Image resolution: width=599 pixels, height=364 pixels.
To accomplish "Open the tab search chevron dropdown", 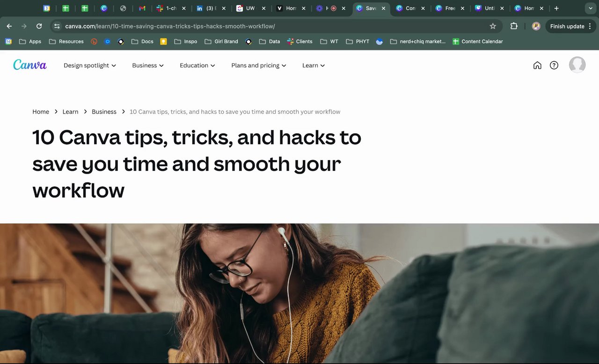I will click(590, 8).
